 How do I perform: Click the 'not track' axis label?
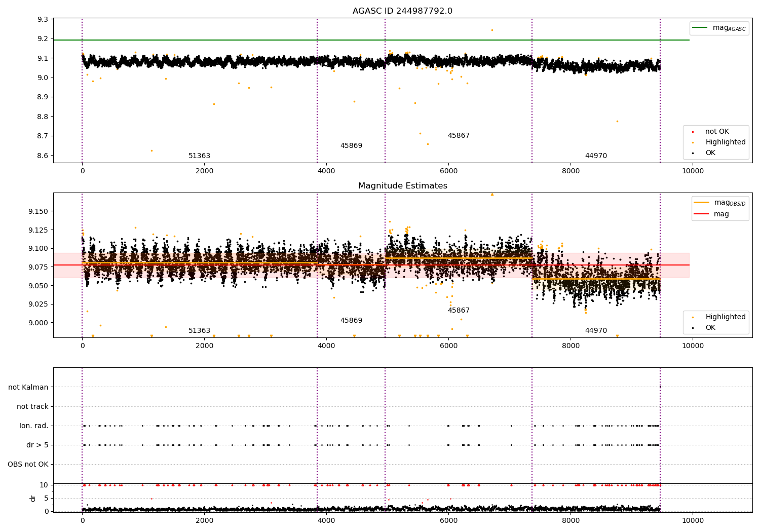tap(32, 406)
